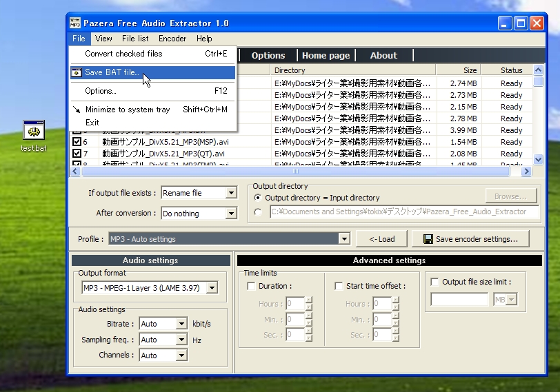Click the About toolbar button
Viewport: 560px width, 392px height.
pyautogui.click(x=384, y=56)
